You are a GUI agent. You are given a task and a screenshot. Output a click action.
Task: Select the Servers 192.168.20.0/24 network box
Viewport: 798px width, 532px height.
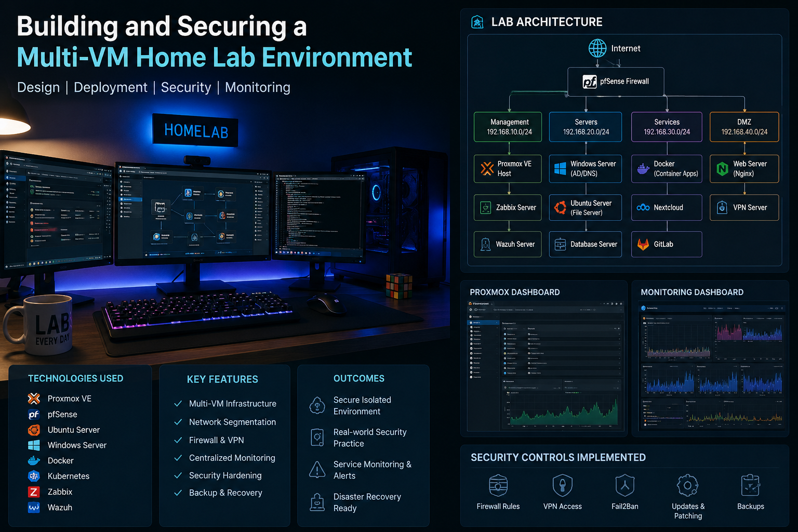coord(586,127)
